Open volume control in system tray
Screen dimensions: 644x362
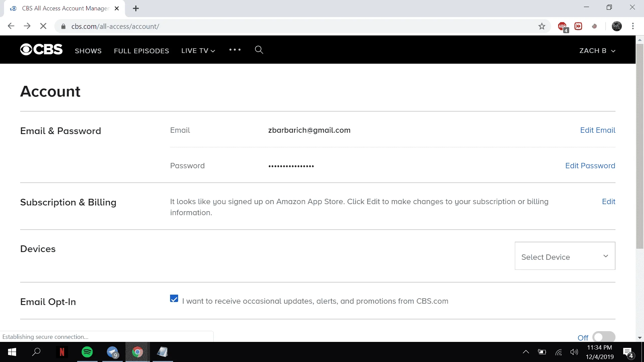pos(574,352)
